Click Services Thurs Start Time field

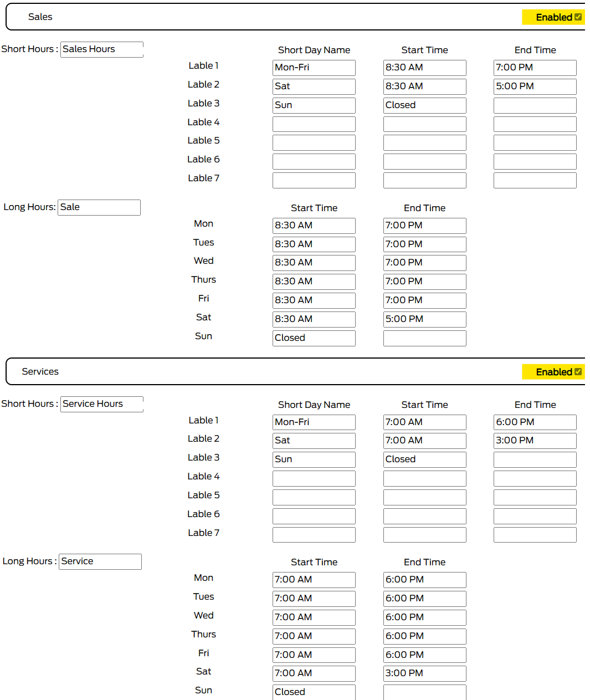(x=314, y=636)
